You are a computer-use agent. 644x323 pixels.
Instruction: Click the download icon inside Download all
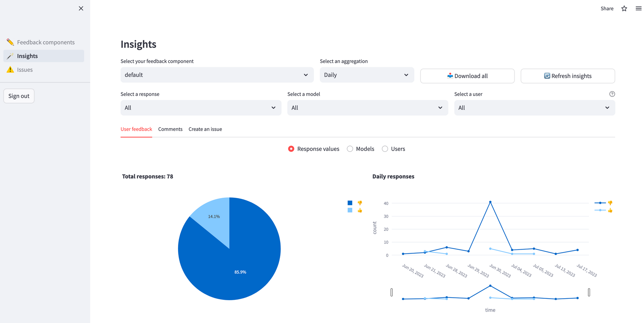450,76
